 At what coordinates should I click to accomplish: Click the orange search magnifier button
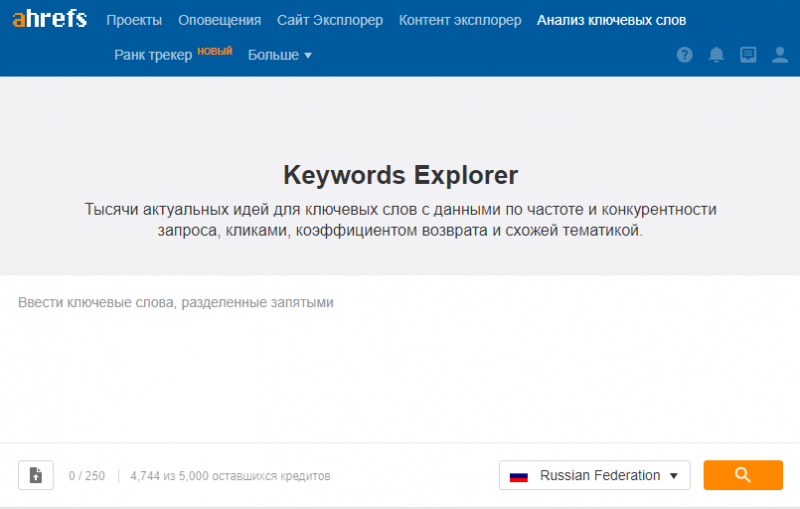pos(743,475)
